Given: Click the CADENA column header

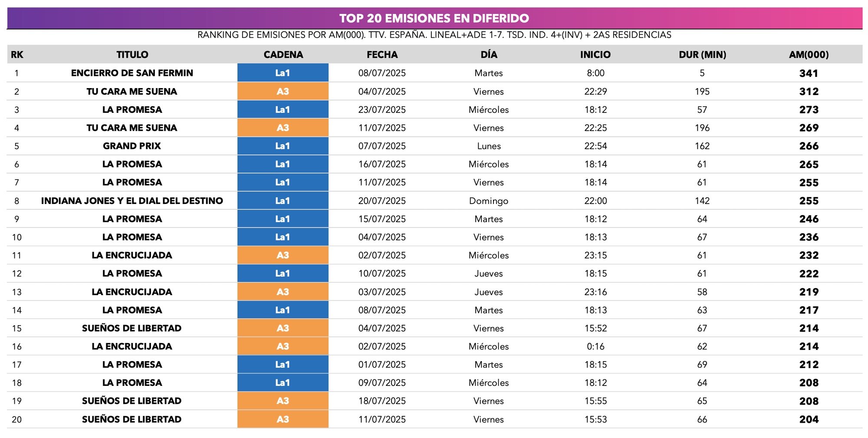Looking at the screenshot, I should click(283, 55).
